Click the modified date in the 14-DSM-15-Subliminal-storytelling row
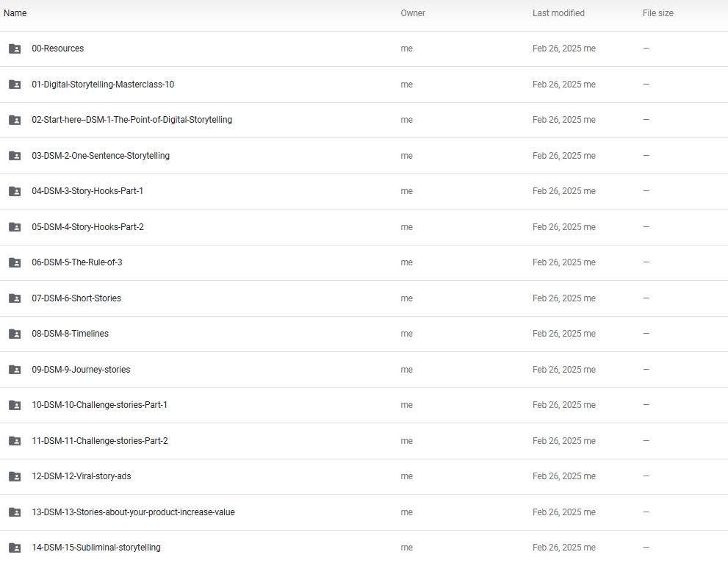The width and height of the screenshot is (728, 563). pos(563,548)
